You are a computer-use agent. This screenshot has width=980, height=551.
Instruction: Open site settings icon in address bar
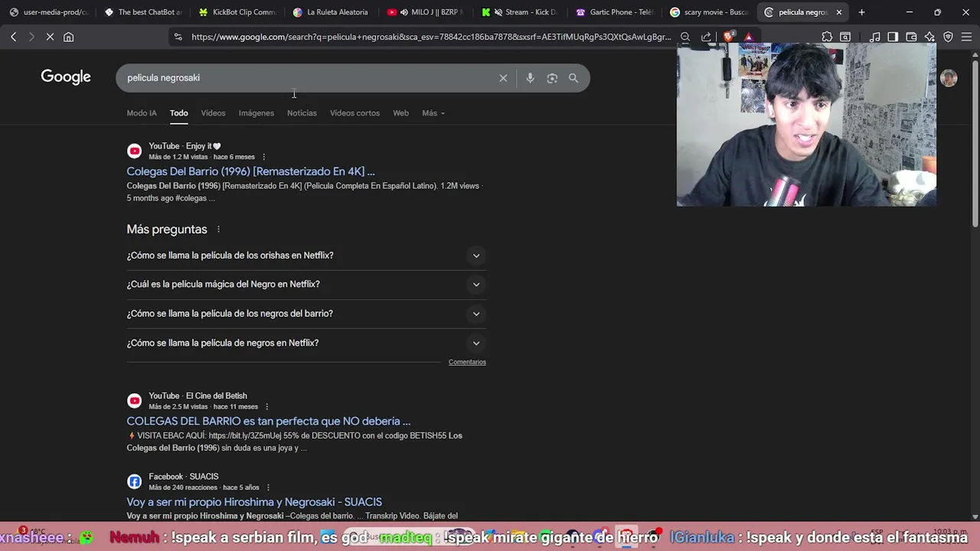(178, 37)
